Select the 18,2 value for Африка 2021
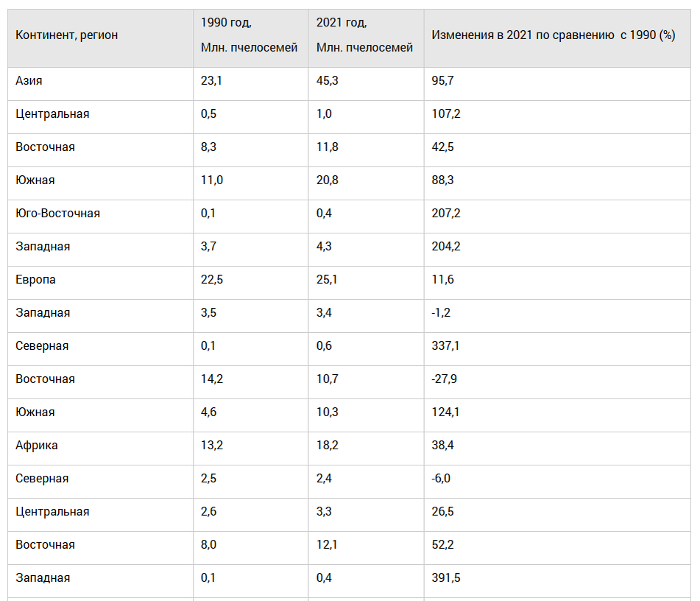The width and height of the screenshot is (700, 601). point(328,446)
